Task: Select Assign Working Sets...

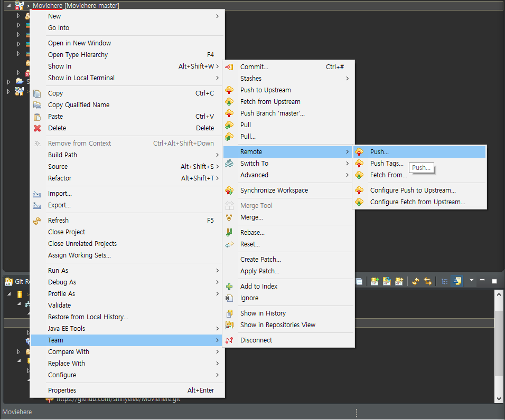Action: click(x=127, y=255)
